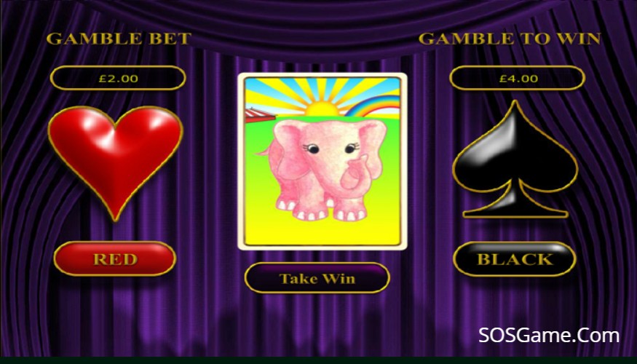Click the yellow lower area of the card
Screen dimensions: 637x364
(x=323, y=232)
